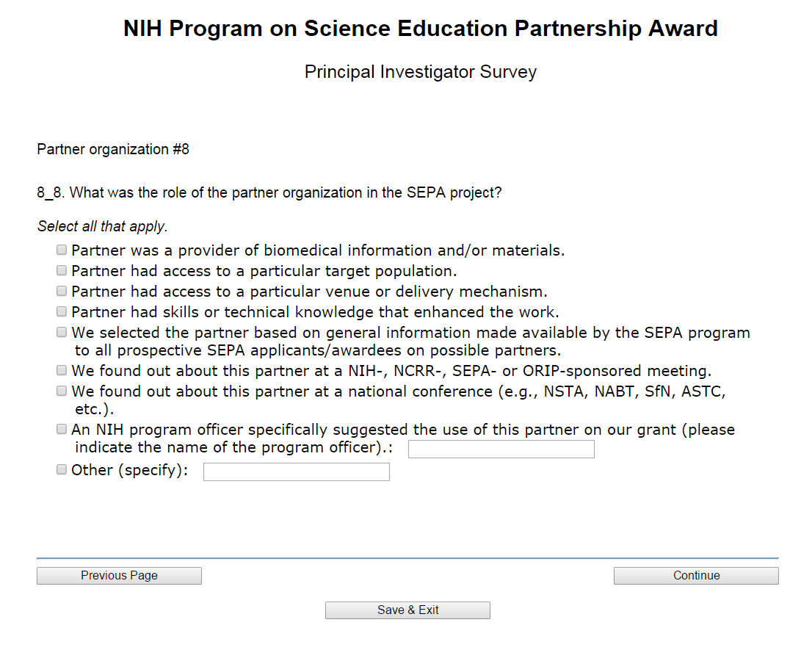Click 'Partner had access to a particular venue' label
The width and height of the screenshot is (812, 650).
click(309, 292)
